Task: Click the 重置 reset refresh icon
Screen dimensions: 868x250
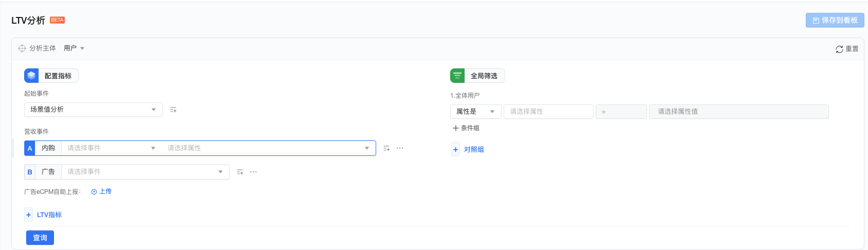Action: point(839,49)
